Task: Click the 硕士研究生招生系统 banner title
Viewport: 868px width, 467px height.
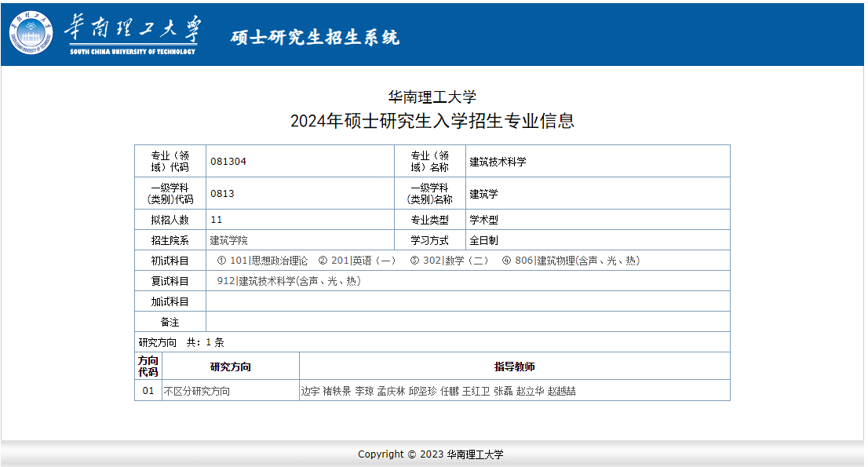Action: click(x=315, y=37)
